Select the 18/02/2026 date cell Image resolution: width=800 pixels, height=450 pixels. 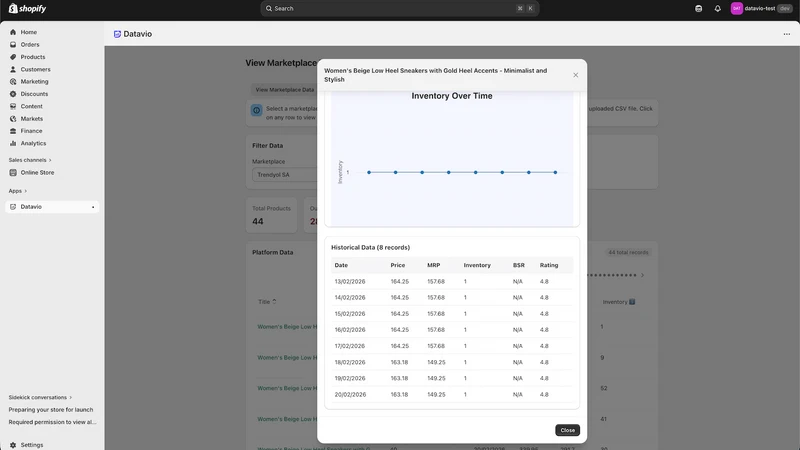(349, 362)
